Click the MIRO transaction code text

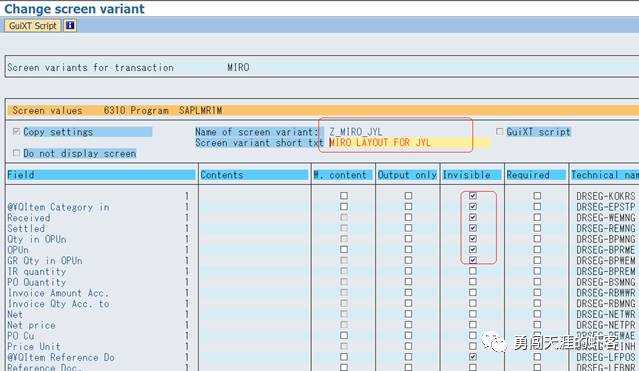[x=238, y=67]
